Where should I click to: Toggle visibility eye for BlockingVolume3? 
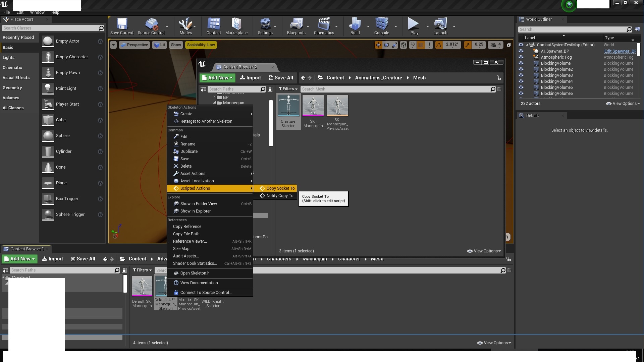(521, 75)
